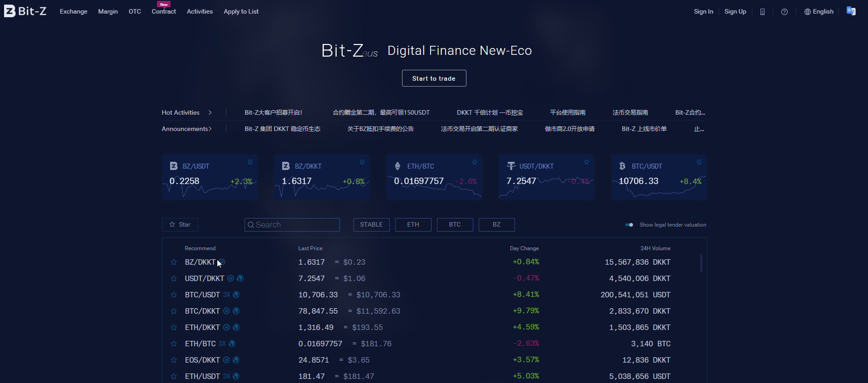Click the Sign In link
Viewport: 868px width, 383px height.
(703, 12)
